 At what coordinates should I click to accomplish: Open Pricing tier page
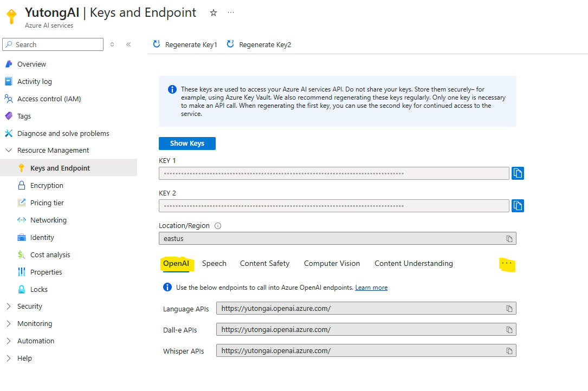click(47, 203)
